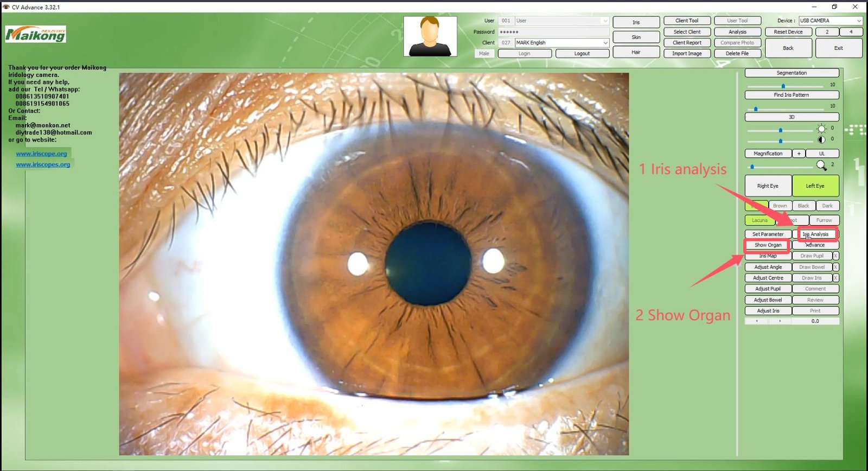
Task: Click the device button labeled 4
Action: point(851,32)
